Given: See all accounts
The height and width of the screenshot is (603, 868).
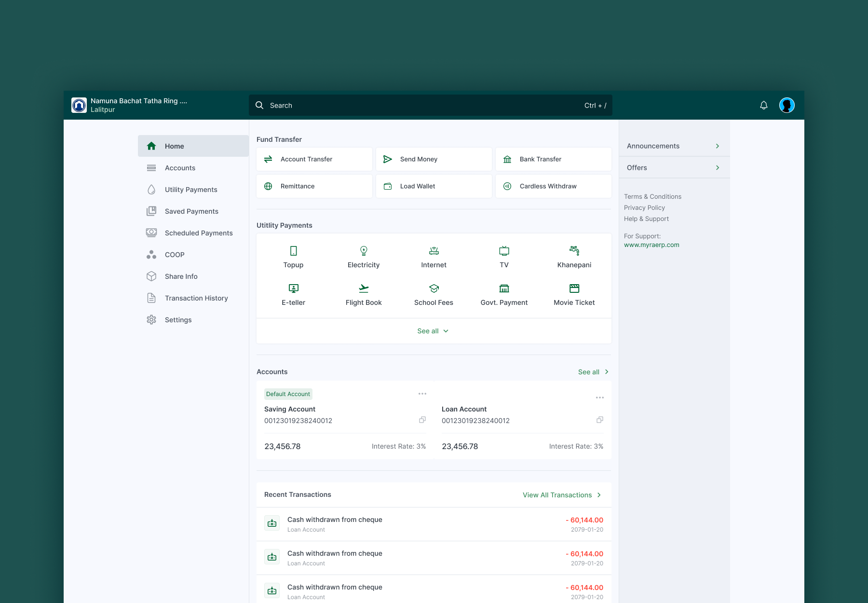Looking at the screenshot, I should tap(594, 372).
